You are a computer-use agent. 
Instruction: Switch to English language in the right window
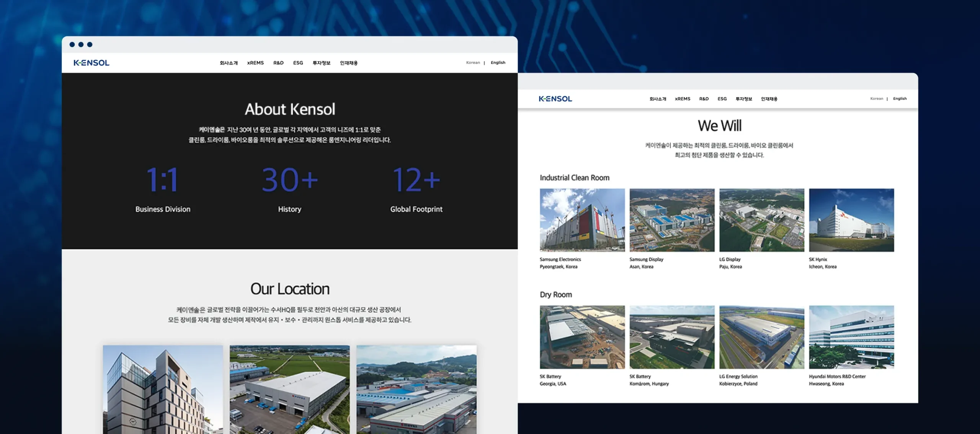click(900, 98)
